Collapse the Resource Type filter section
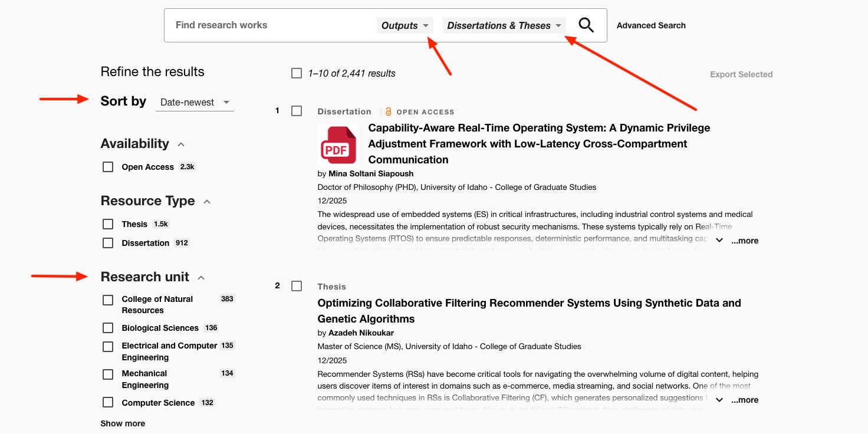 pos(207,202)
